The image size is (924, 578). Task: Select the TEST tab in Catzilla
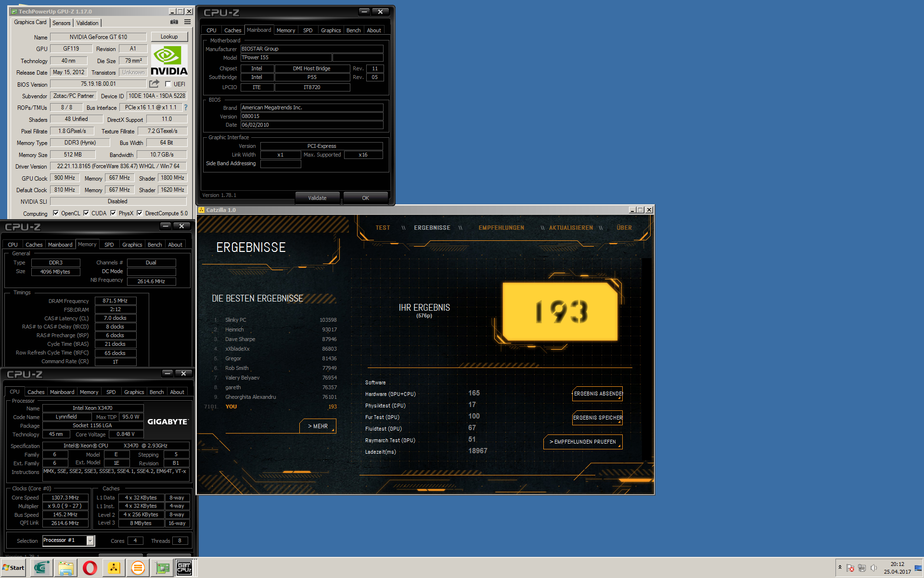(383, 228)
